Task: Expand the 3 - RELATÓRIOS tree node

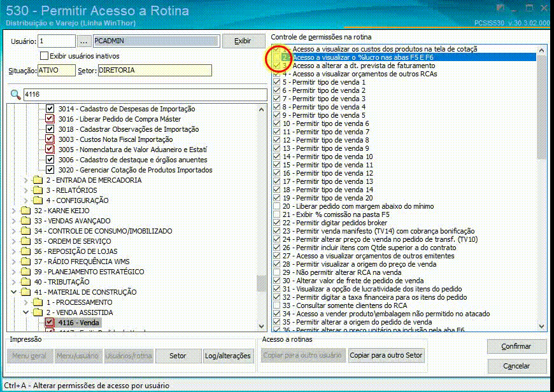Action: pyautogui.click(x=26, y=190)
